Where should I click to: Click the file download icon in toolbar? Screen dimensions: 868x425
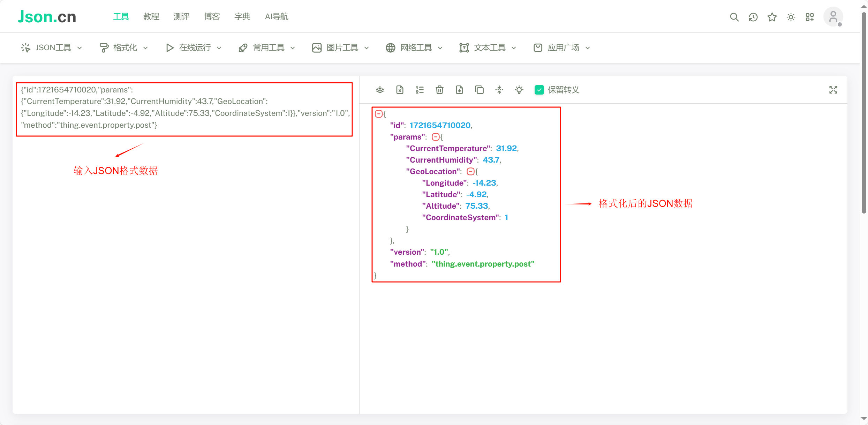(x=459, y=90)
